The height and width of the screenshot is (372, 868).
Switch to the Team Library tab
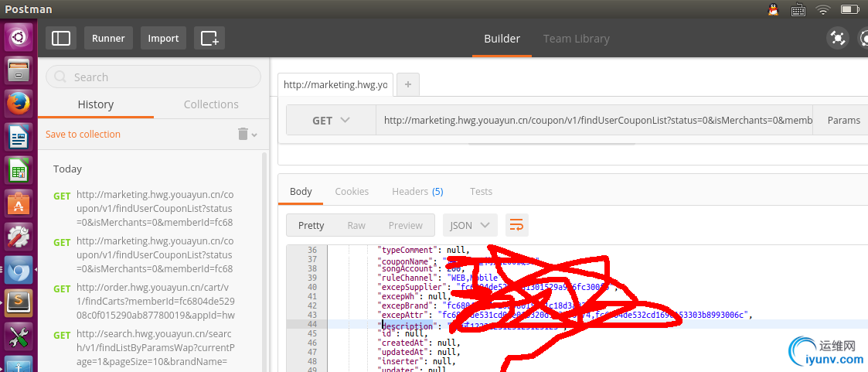[x=577, y=39]
